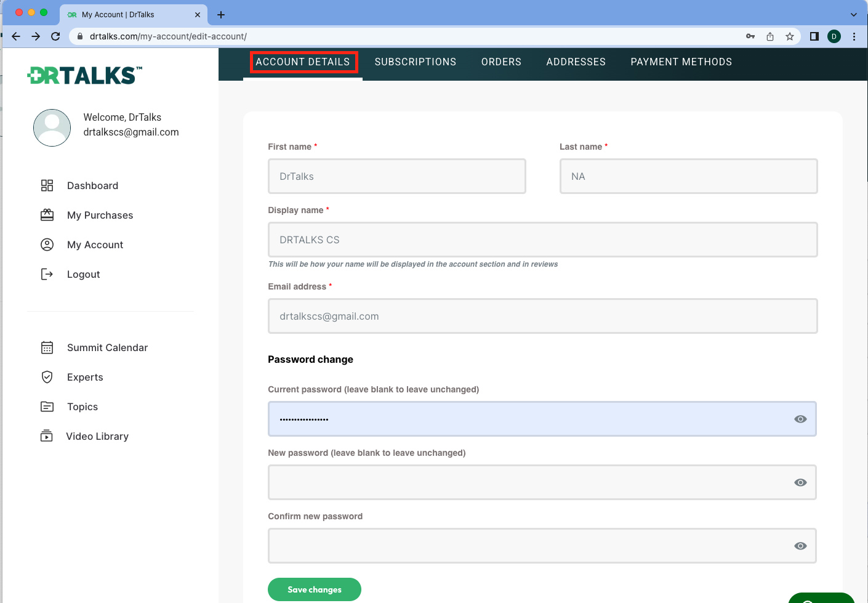Open the Chrome three-dot menu
The height and width of the screenshot is (603, 868).
click(x=854, y=36)
